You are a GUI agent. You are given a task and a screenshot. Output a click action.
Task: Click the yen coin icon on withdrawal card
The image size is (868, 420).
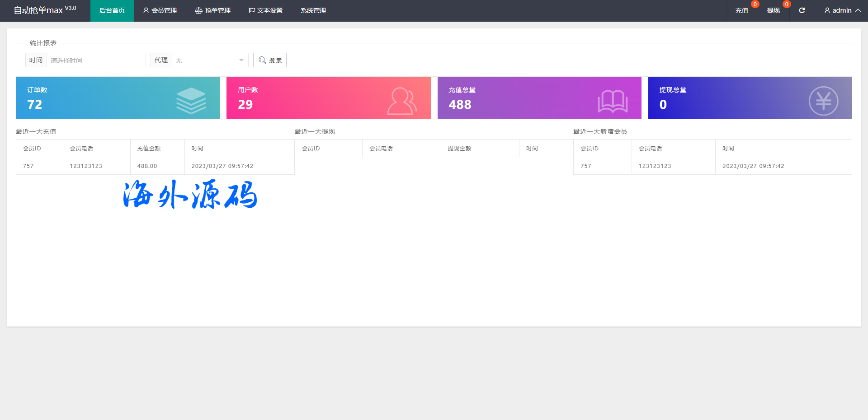pos(823,101)
